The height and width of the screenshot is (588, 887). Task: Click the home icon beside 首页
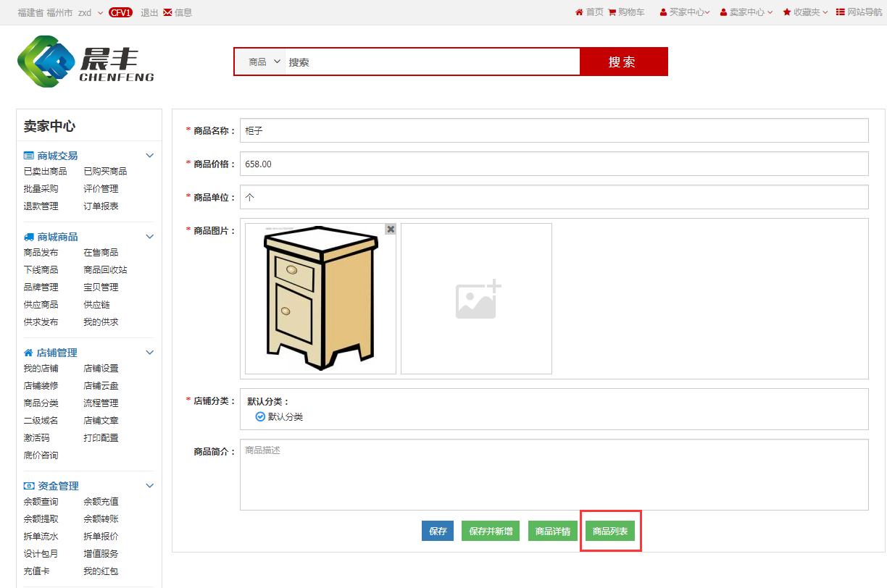(x=579, y=12)
